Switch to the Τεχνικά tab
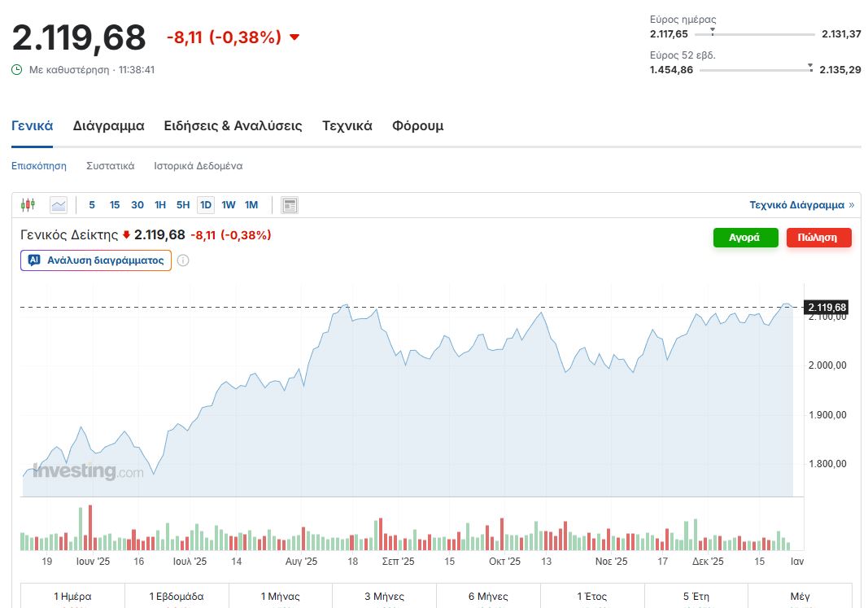Viewport: 868px width, 608px height. click(x=347, y=126)
